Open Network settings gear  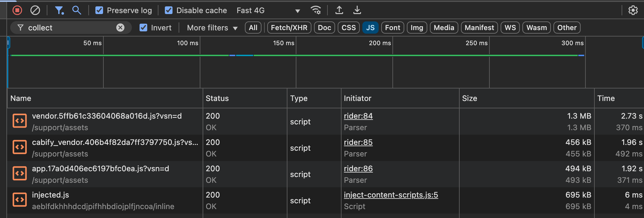[x=633, y=10]
